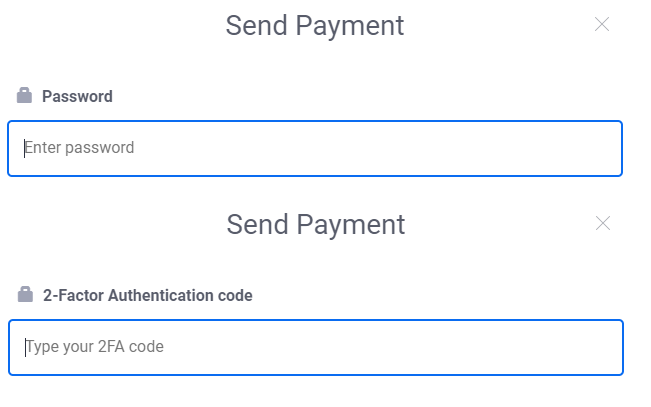Focus the Enter password input field
Image resolution: width=651 pixels, height=407 pixels.
click(315, 148)
